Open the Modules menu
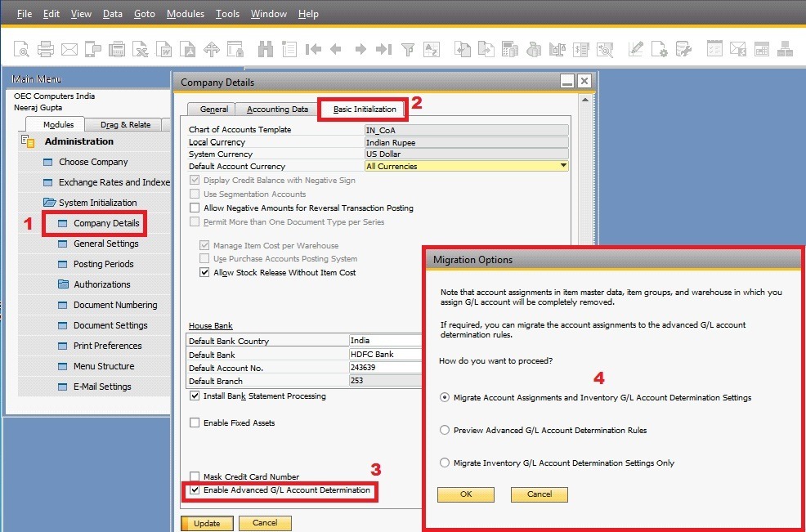The image size is (806, 532). [186, 13]
